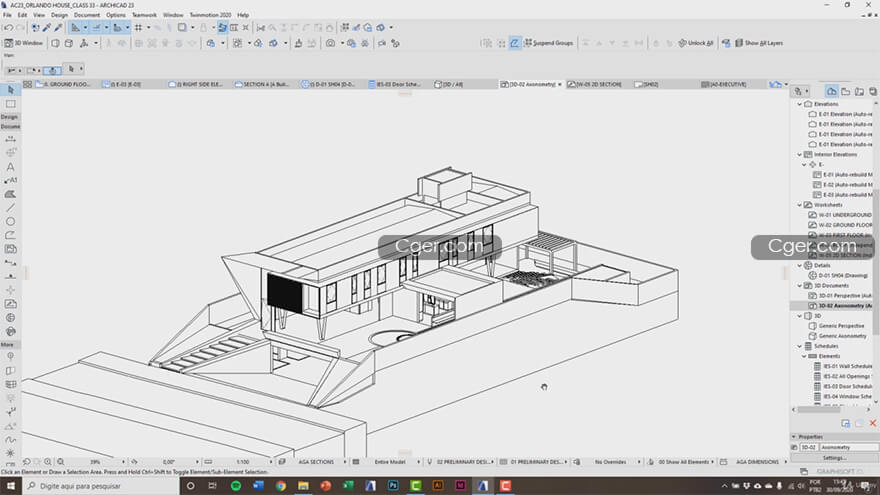
Task: Toggle the grid snap icon
Action: [x=138, y=28]
